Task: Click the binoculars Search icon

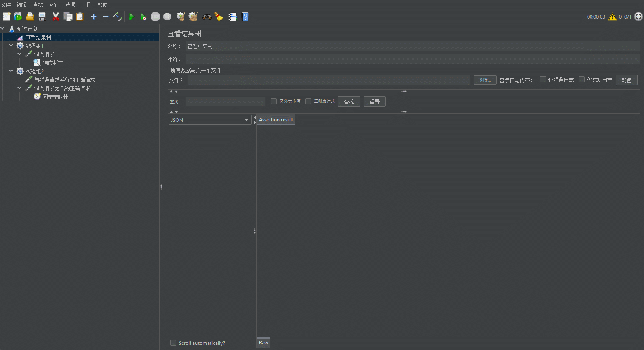Action: click(207, 17)
